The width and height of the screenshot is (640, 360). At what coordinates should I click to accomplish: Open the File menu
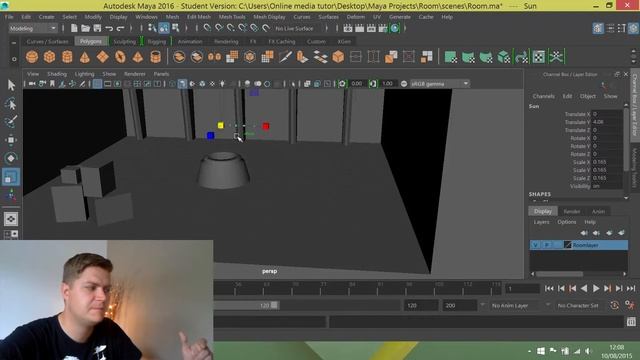tap(9, 17)
